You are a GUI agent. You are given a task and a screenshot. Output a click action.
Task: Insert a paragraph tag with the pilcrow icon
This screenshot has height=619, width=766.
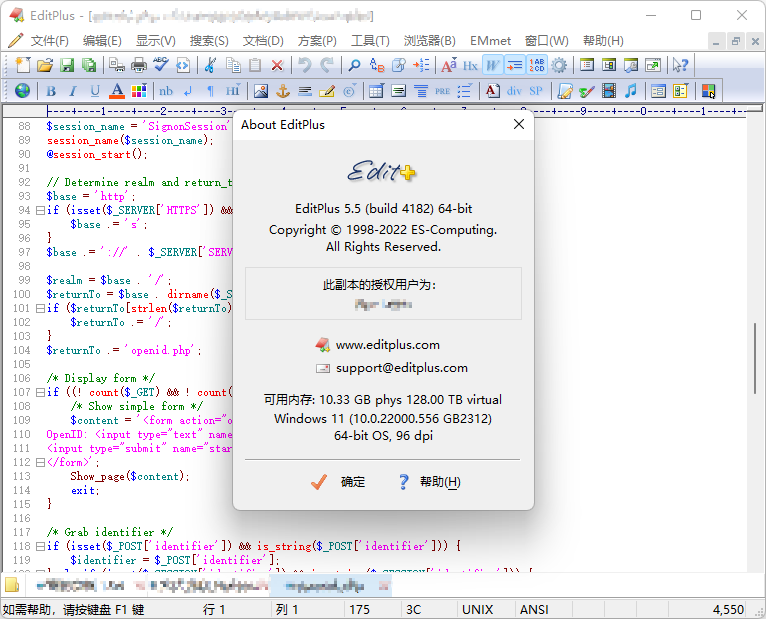(x=210, y=91)
